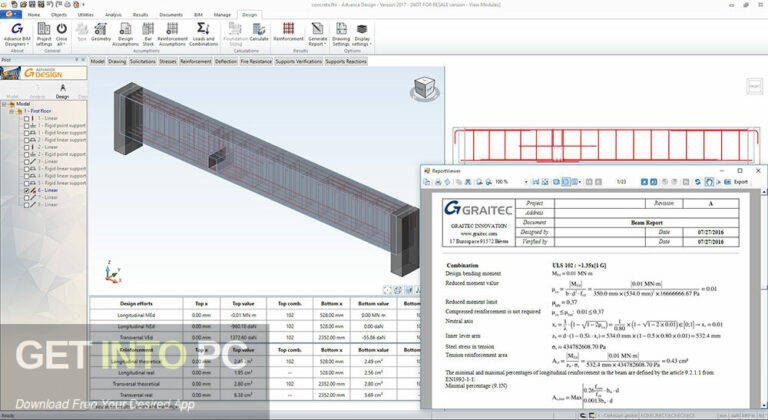Open the Supports Reactions view tab

(346, 62)
